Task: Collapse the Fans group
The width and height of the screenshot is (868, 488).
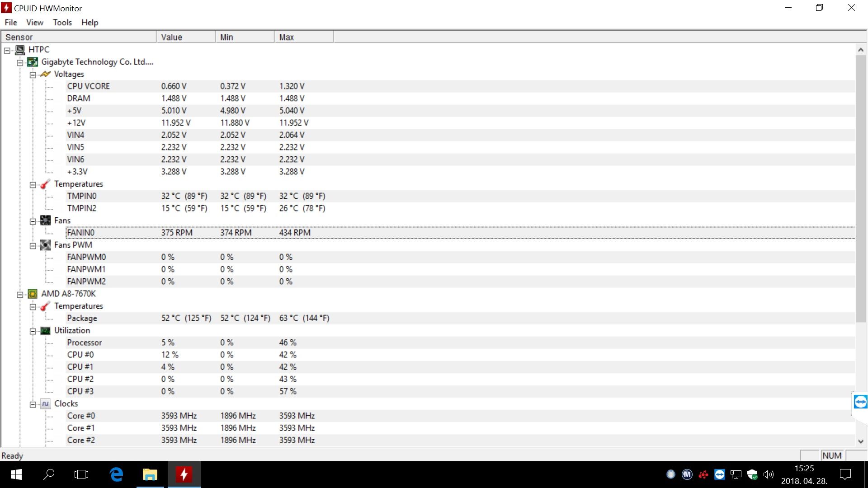Action: [x=33, y=221]
